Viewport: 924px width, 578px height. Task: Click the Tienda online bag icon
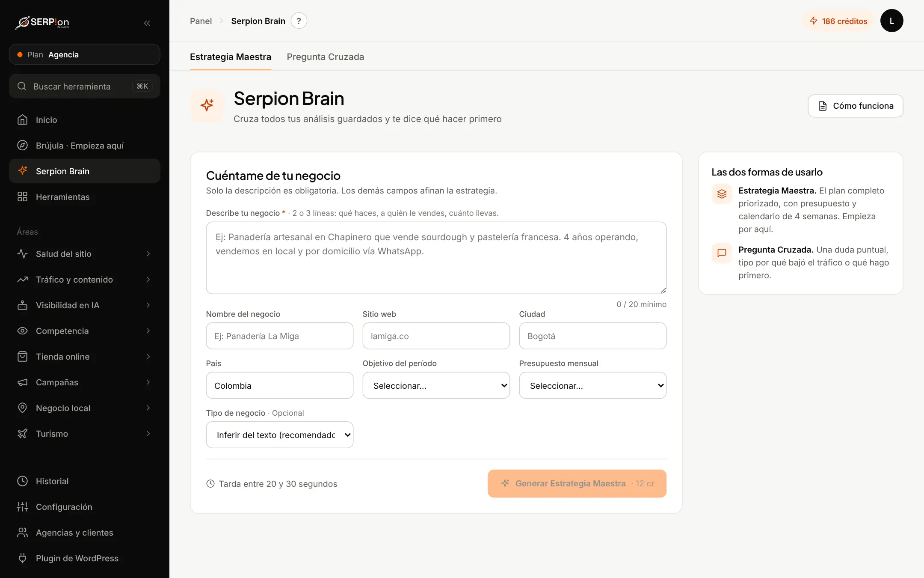pyautogui.click(x=22, y=356)
